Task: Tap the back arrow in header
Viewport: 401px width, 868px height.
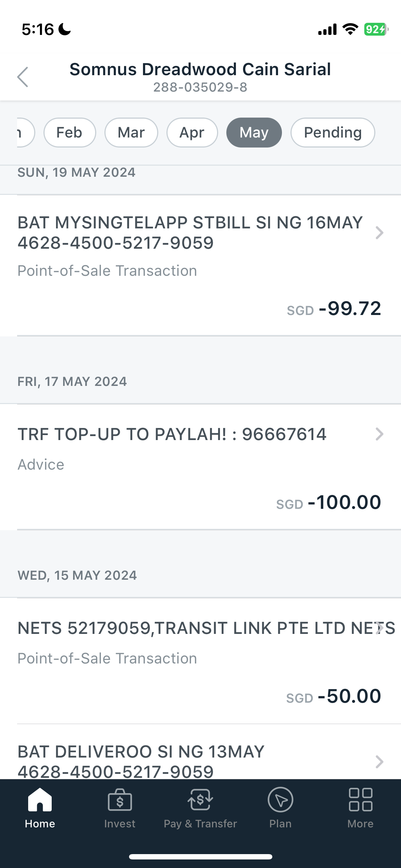Action: pos(23,77)
